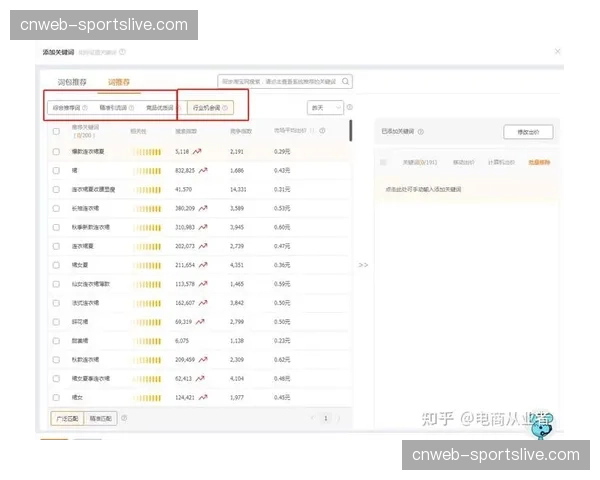Click the help icon next to 添加关键词 title
Screen dimensions: 600x480
[123, 51]
